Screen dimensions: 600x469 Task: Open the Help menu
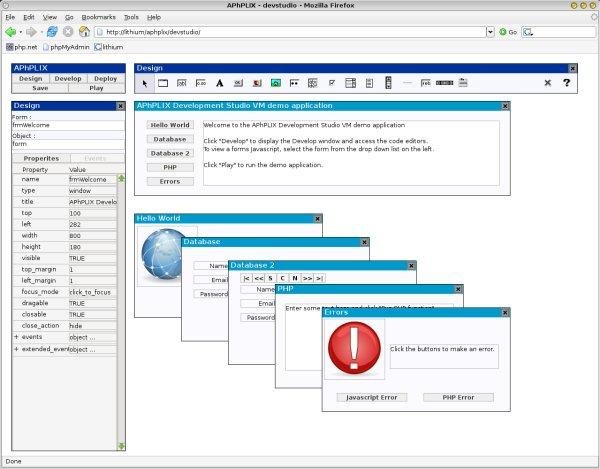[154, 17]
